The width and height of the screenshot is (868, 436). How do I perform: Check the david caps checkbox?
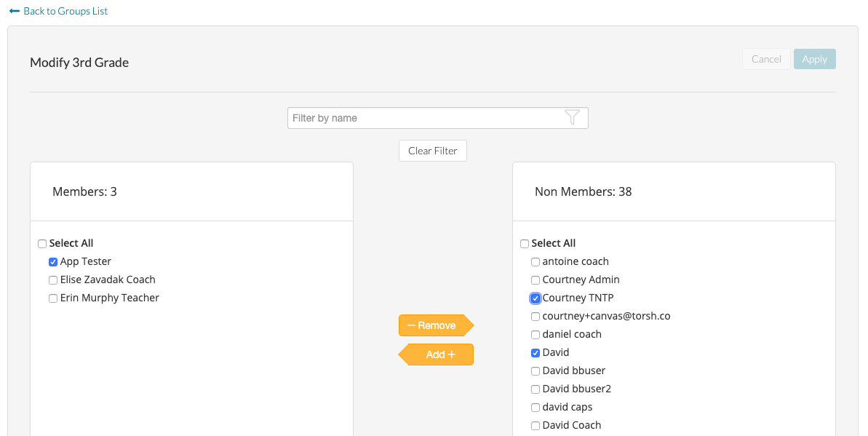click(x=535, y=408)
